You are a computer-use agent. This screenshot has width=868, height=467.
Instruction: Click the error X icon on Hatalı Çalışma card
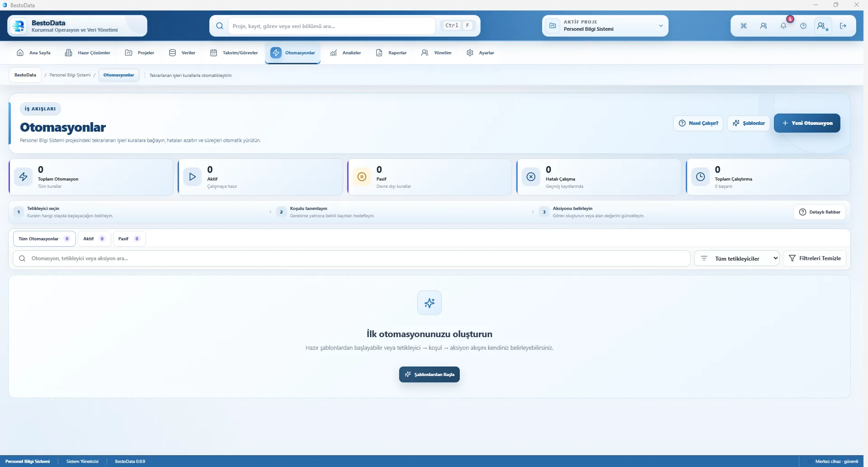point(531,176)
